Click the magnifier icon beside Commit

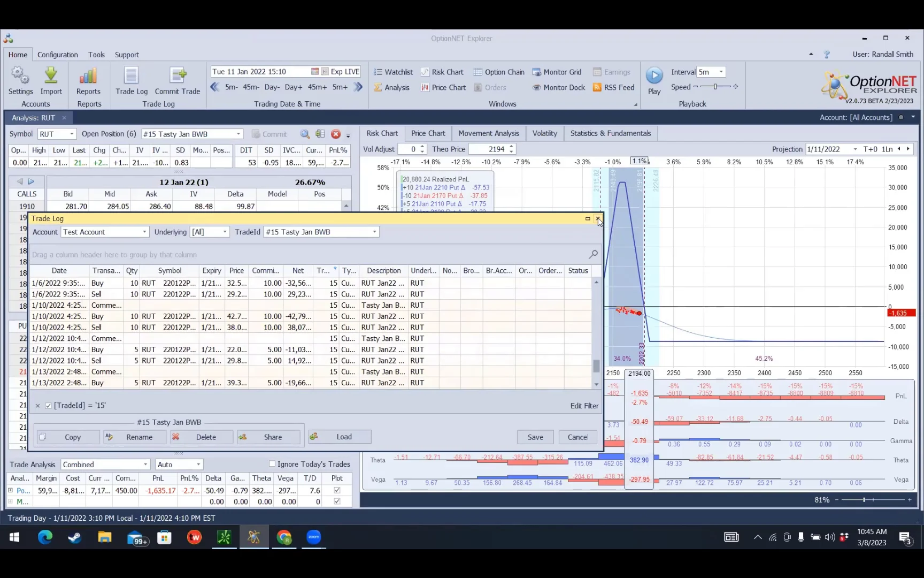tap(305, 134)
